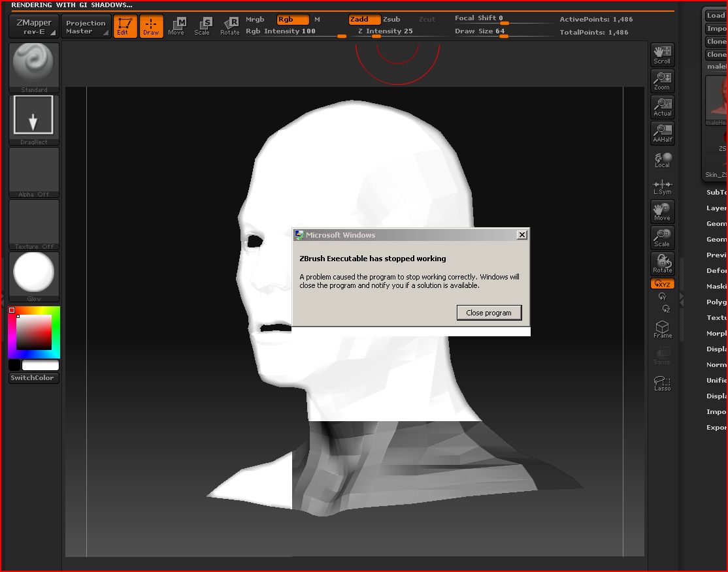Click the 'RENDERING WITH GI SHADOWS...' status text
Image resolution: width=728 pixels, height=572 pixels.
72,5
